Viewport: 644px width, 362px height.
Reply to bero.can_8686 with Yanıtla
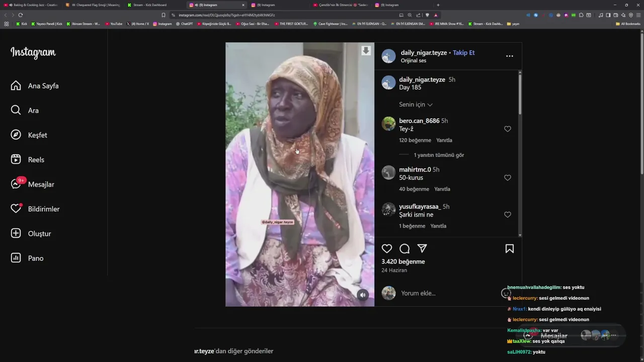tap(444, 140)
